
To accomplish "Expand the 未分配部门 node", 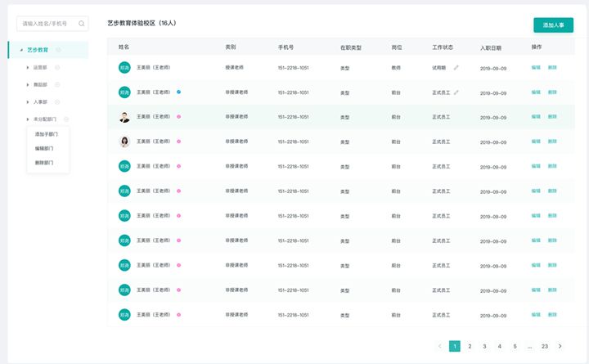I will click(x=28, y=119).
